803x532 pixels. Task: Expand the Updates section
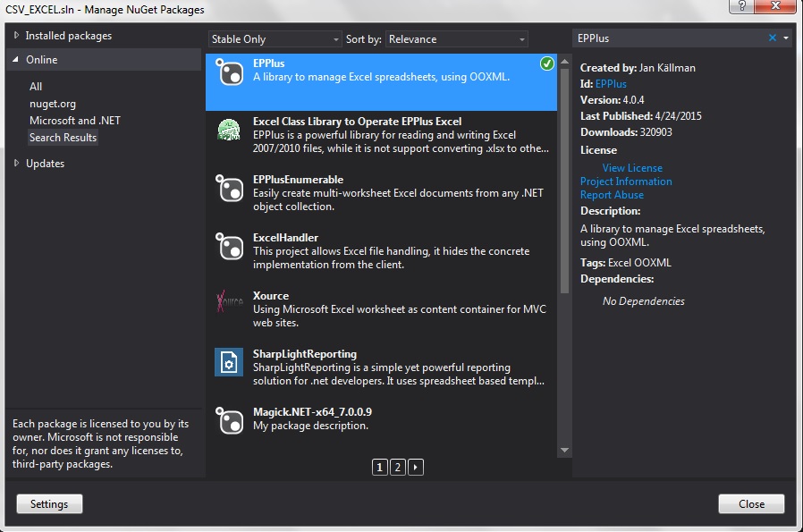tap(16, 163)
